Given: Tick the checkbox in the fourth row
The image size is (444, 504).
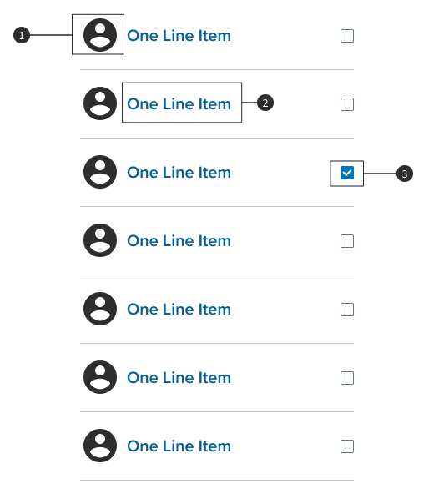Looking at the screenshot, I should (347, 241).
